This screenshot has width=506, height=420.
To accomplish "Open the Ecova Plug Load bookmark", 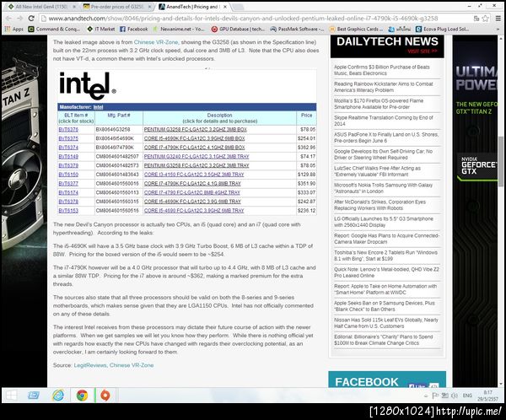I will 443,29.
